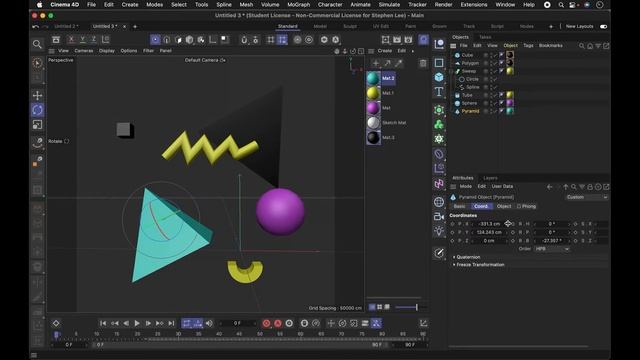Open the Takes tab next to Objects

pos(485,37)
